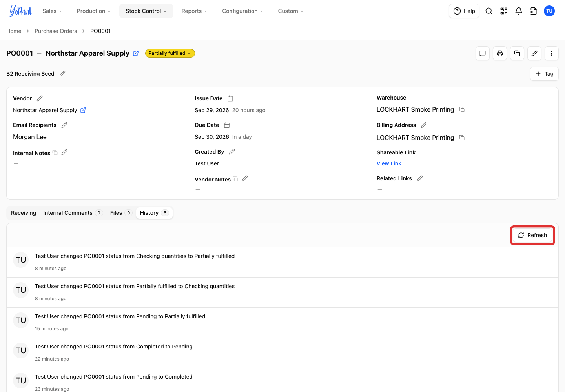Open the comments icon for PO0001

click(x=483, y=53)
